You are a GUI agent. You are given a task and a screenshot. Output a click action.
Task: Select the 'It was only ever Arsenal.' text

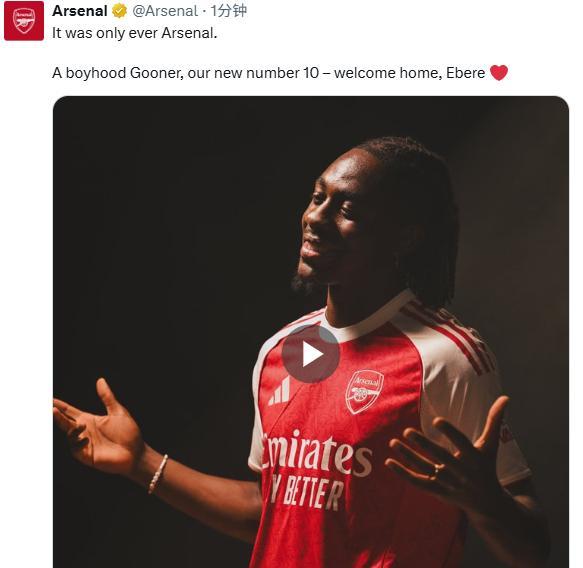click(135, 33)
